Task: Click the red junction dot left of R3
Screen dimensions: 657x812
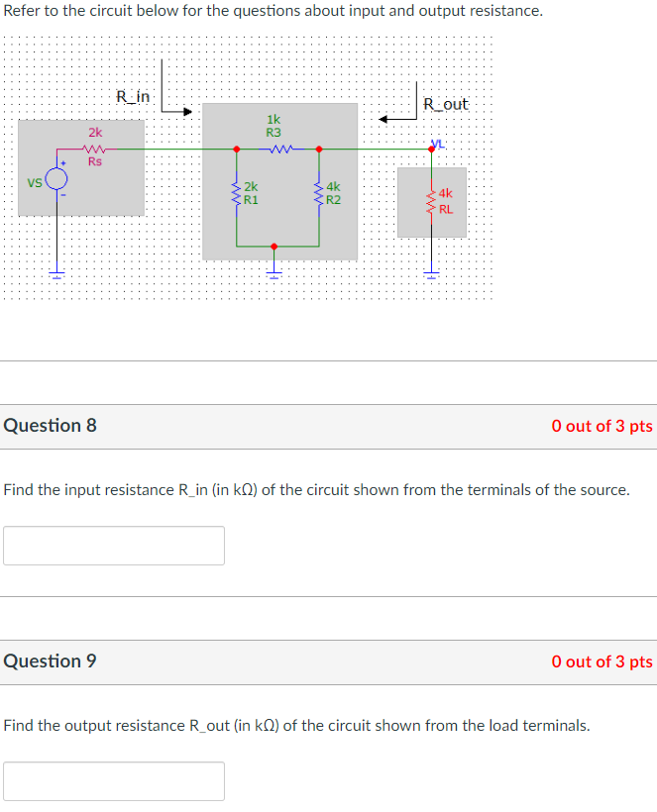Action: tap(236, 149)
